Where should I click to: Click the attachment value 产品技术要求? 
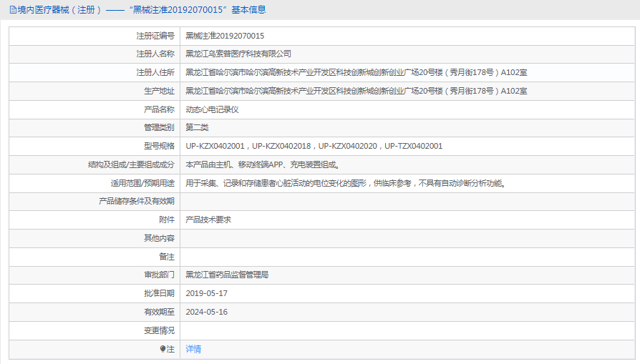click(208, 220)
